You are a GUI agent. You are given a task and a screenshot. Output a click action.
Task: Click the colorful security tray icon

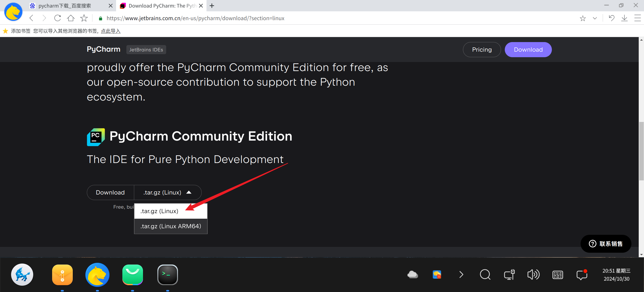click(x=437, y=275)
